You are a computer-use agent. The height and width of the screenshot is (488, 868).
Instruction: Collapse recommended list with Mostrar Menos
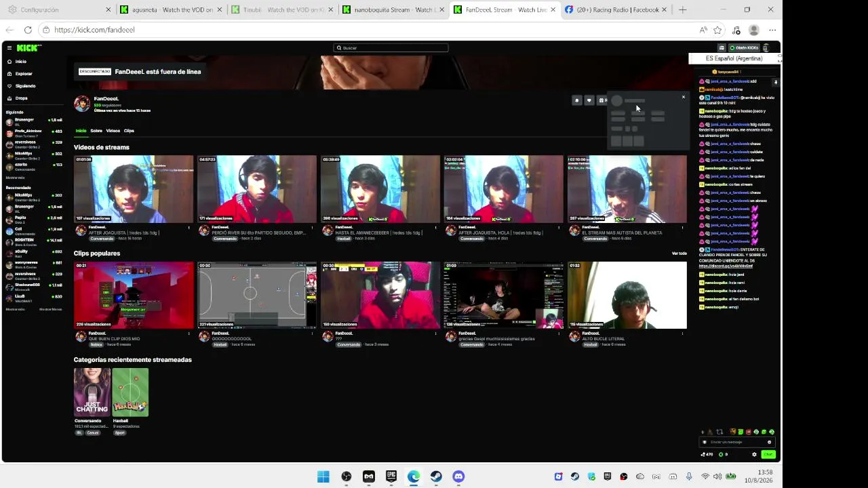tap(51, 309)
